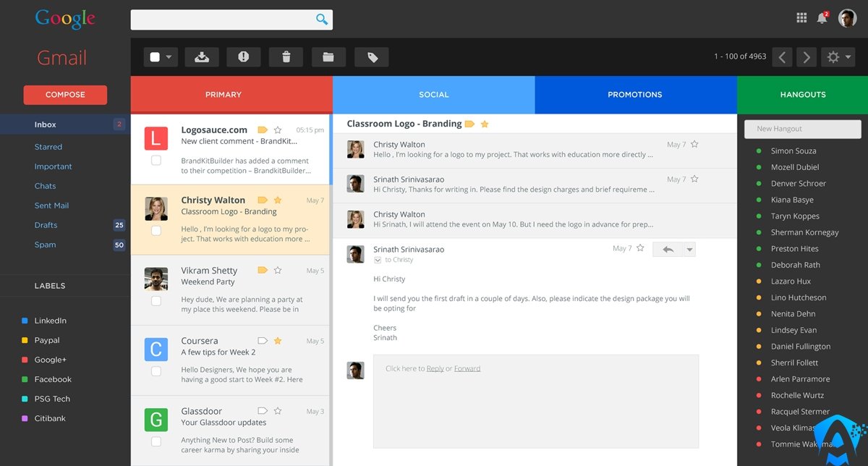
Task: Open the select-all dropdown arrow
Action: point(169,57)
